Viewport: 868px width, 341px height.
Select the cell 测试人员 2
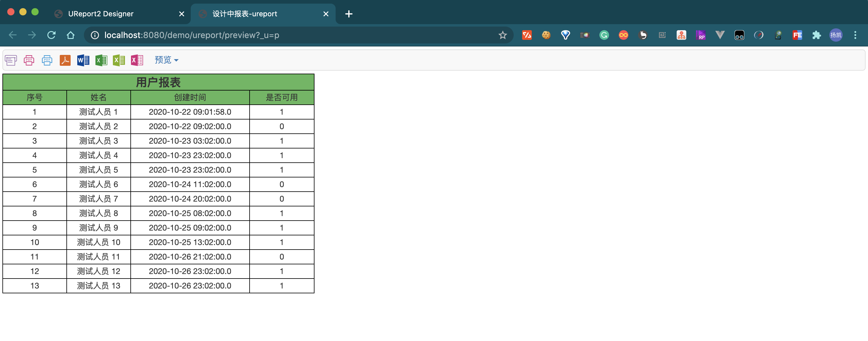[99, 126]
